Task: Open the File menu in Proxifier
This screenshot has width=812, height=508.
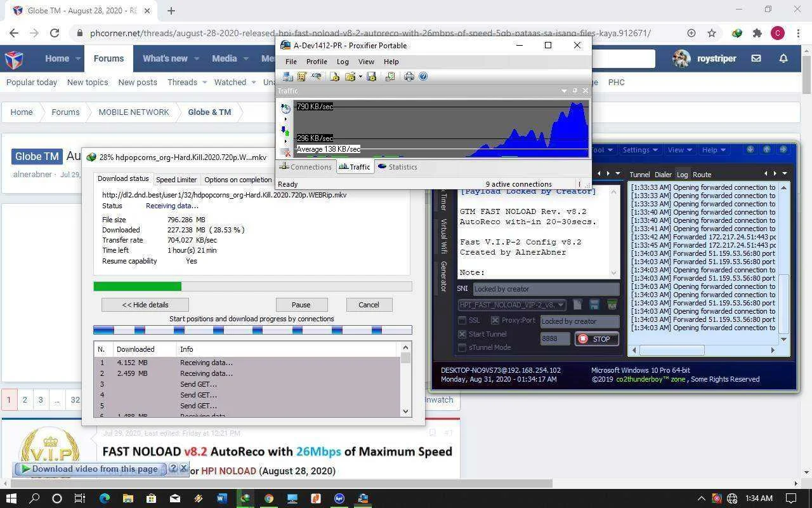Action: pos(291,62)
